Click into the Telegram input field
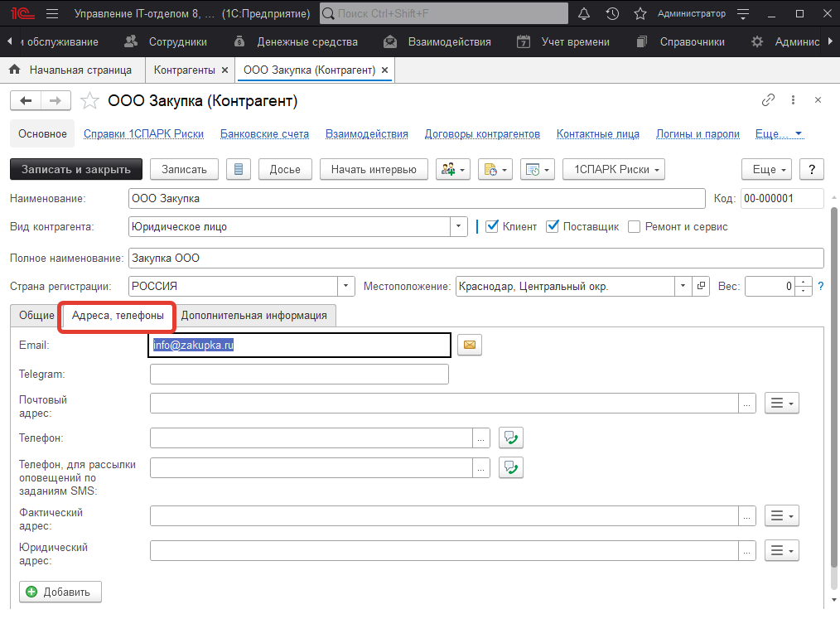Screen dimensions: 840x619 click(299, 375)
